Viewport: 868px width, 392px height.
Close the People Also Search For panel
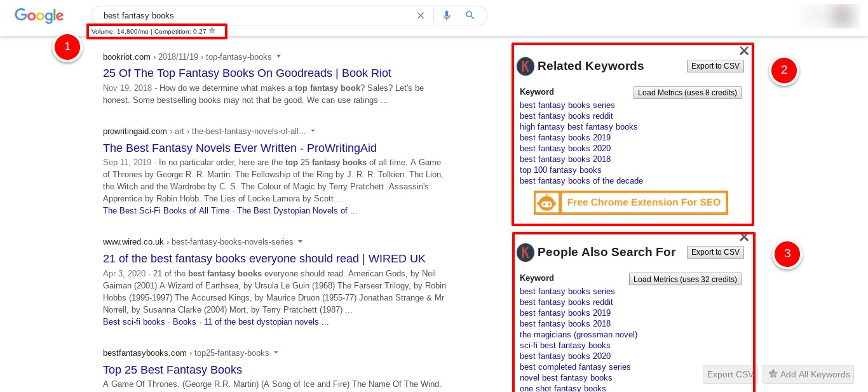point(744,238)
